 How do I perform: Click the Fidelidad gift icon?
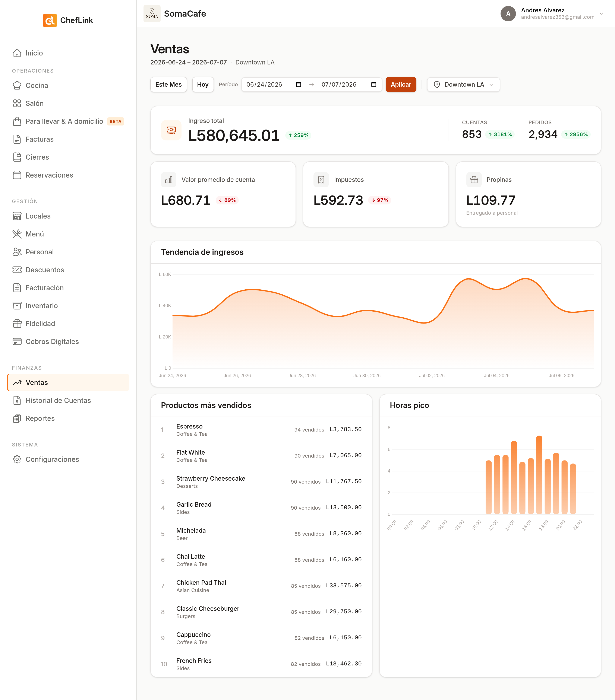(17, 324)
